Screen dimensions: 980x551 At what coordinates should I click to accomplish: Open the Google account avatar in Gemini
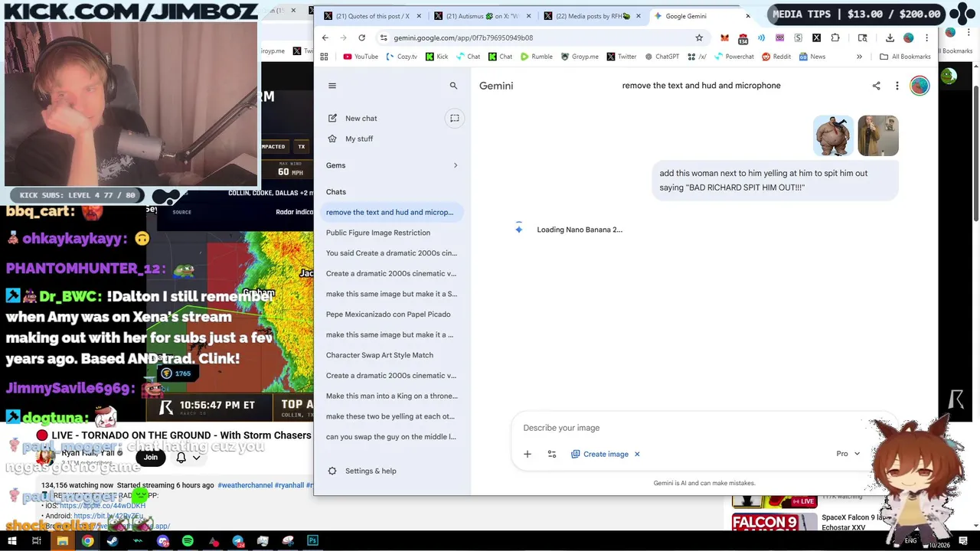[920, 86]
